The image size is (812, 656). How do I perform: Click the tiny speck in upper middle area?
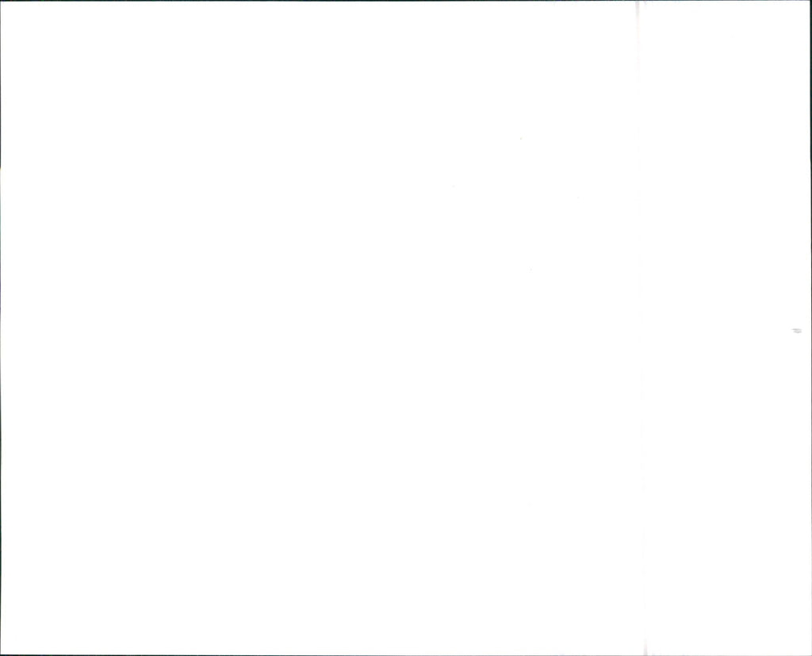pos(520,139)
